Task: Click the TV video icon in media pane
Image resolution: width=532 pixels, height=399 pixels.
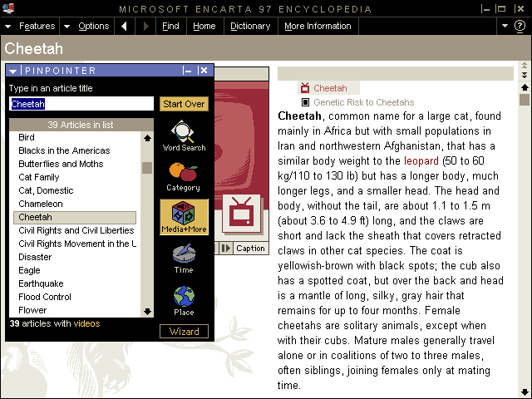Action: (x=241, y=214)
